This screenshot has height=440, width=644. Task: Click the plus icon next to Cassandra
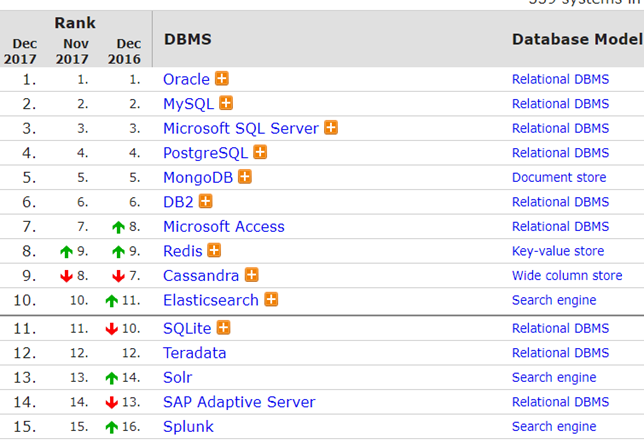[x=252, y=275]
